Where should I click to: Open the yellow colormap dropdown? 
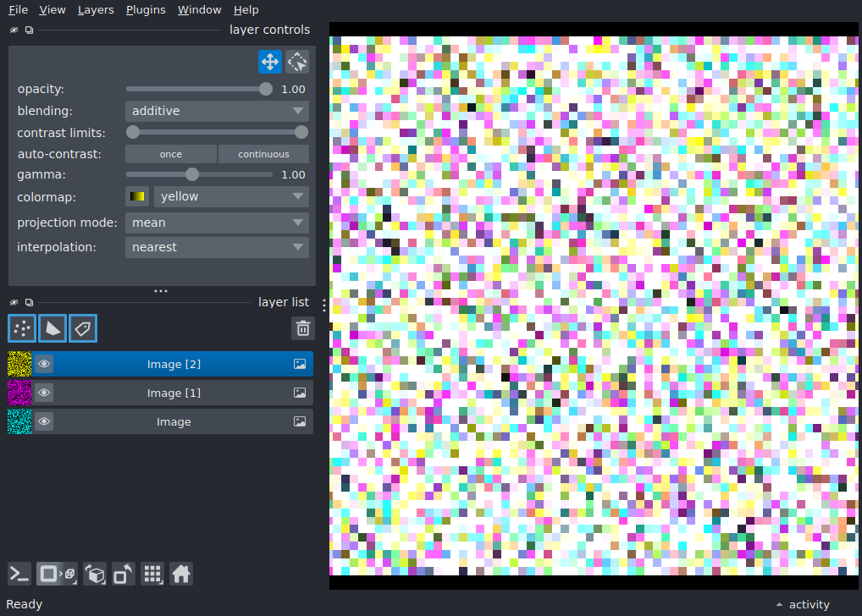231,196
